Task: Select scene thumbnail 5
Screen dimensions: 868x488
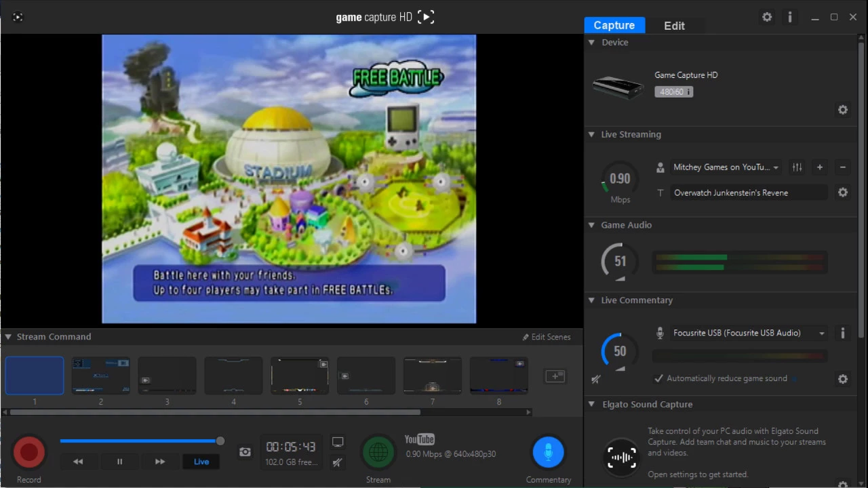Action: pos(300,375)
